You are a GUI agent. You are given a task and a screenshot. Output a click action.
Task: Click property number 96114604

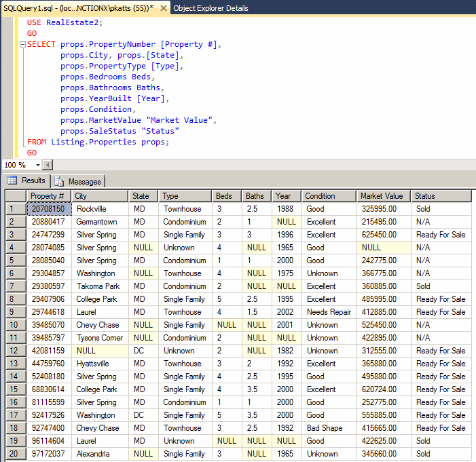point(49,441)
